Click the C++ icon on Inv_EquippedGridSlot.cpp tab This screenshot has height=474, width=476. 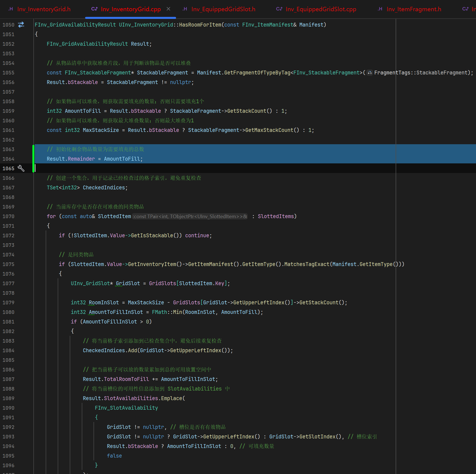point(279,9)
